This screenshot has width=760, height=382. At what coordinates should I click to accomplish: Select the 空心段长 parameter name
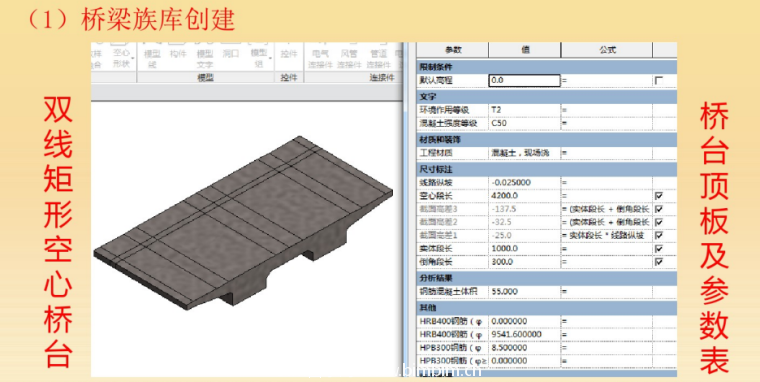coord(436,196)
